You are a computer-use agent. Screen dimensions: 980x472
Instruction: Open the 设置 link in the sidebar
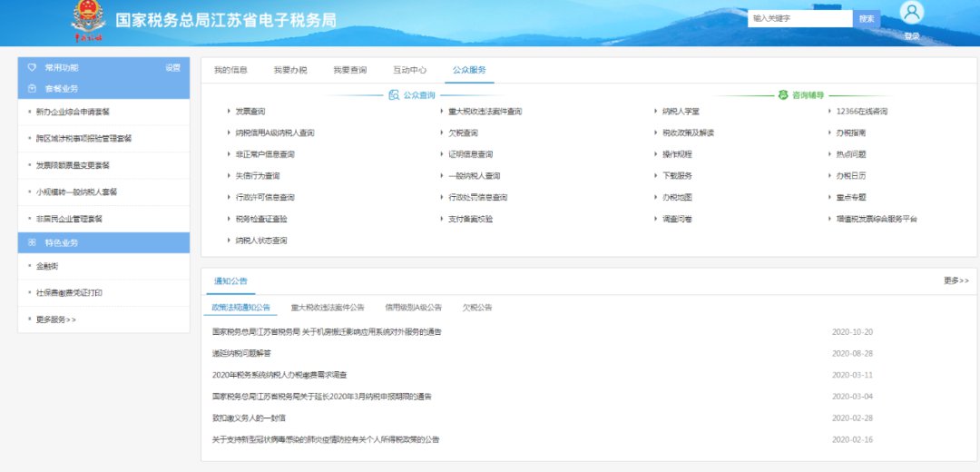(x=172, y=67)
